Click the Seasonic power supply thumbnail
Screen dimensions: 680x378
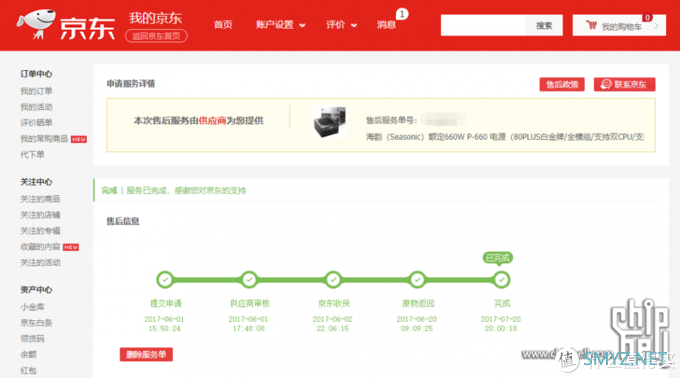click(330, 122)
